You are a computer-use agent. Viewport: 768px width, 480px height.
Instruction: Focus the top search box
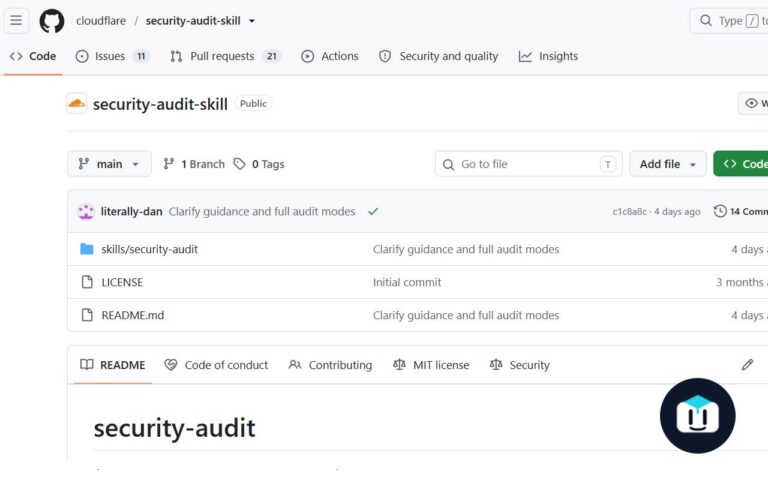[729, 21]
